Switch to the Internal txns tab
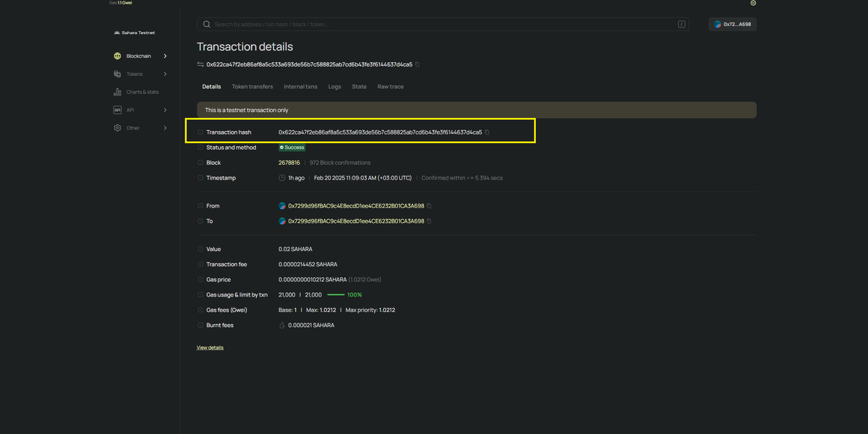The width and height of the screenshot is (868, 434). click(x=300, y=87)
